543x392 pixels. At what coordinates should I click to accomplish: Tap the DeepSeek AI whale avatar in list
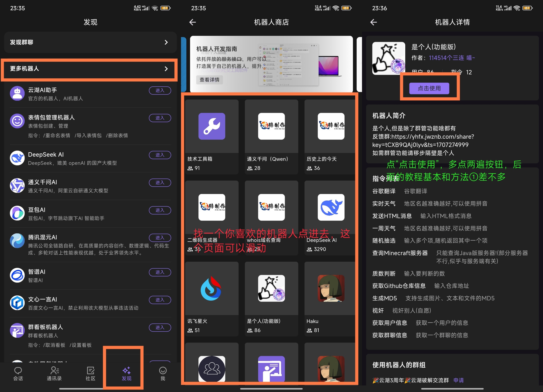(x=17, y=158)
